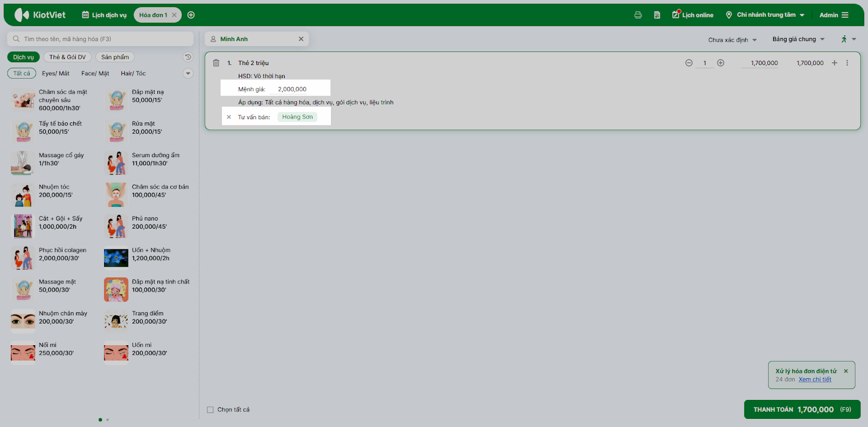Image resolution: width=868 pixels, height=427 pixels.
Task: Edit the unit price 1,700,000 field
Action: click(x=760, y=63)
